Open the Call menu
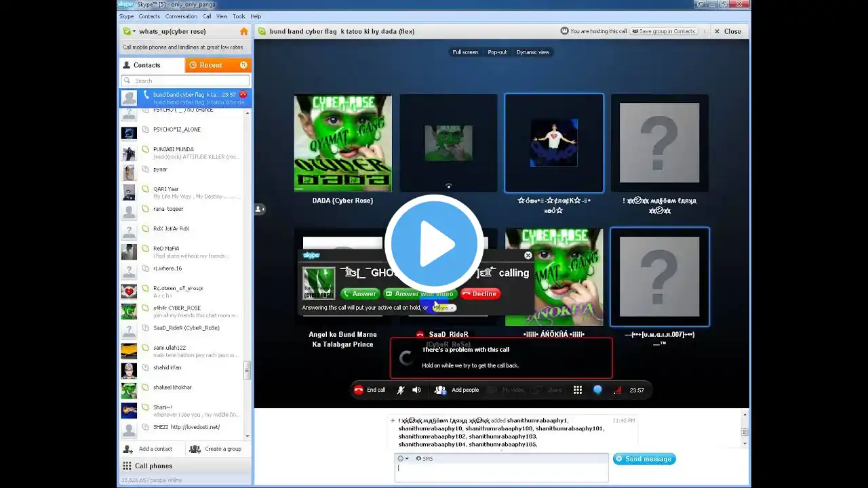 click(207, 16)
